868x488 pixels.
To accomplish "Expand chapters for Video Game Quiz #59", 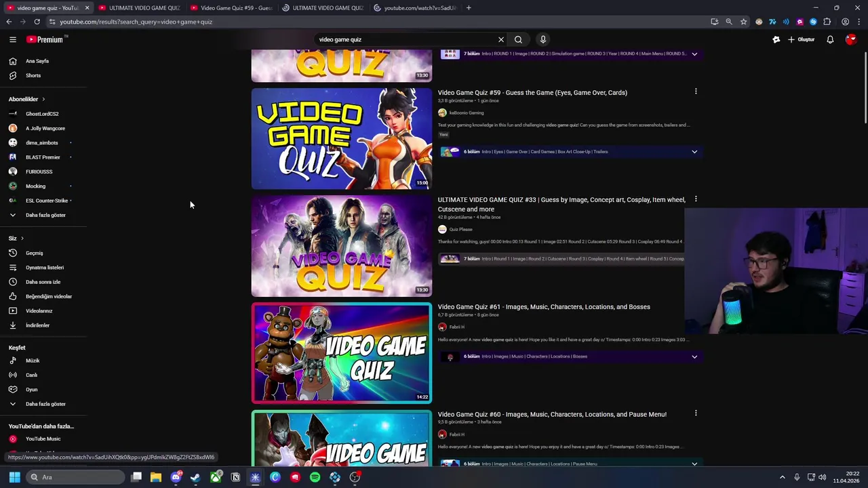I will [694, 152].
